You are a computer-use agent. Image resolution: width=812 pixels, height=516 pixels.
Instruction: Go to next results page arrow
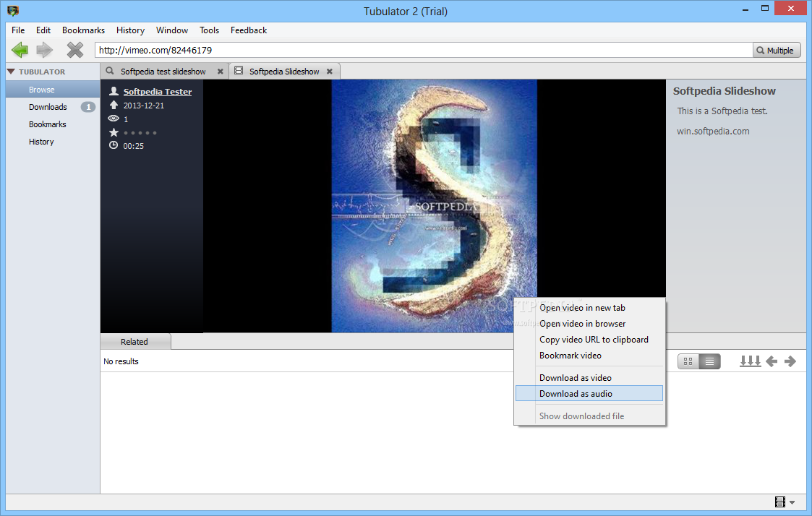[790, 361]
